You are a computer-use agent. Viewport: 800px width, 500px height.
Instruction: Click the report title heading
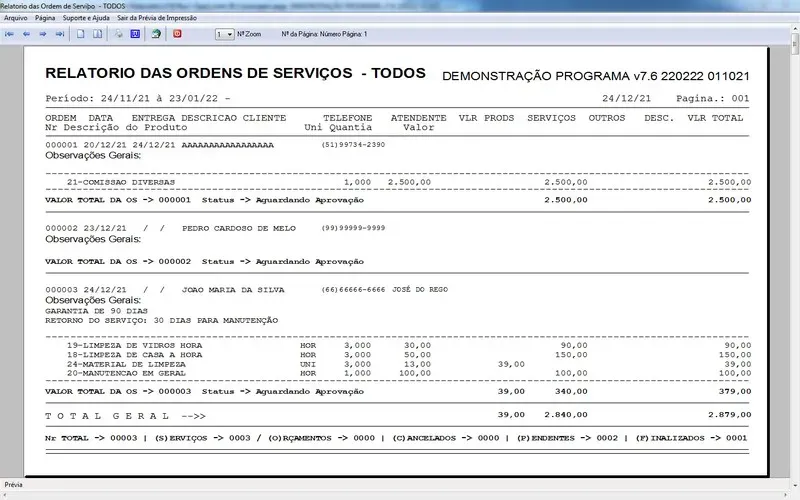(236, 75)
